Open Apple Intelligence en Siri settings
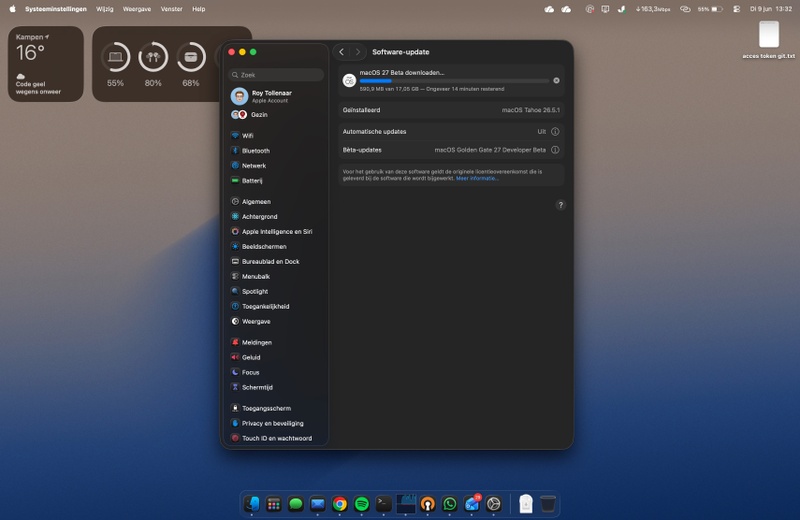 click(x=276, y=231)
